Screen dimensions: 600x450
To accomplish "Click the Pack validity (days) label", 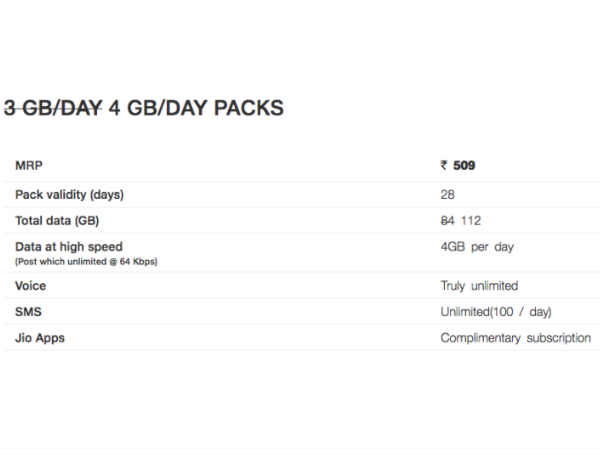I will point(69,195).
